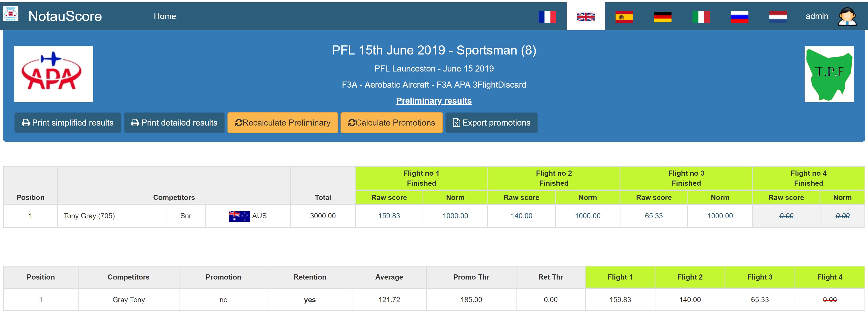Open the Preliminary results link

pos(434,101)
